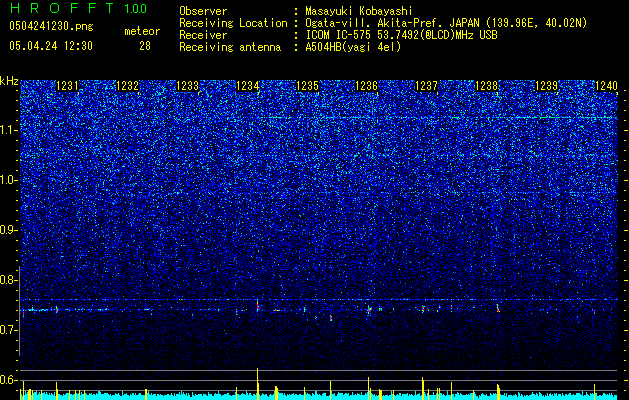Viewport: 629px width, 400px height.
Task: Click the 1231 time marker
Action: point(67,86)
